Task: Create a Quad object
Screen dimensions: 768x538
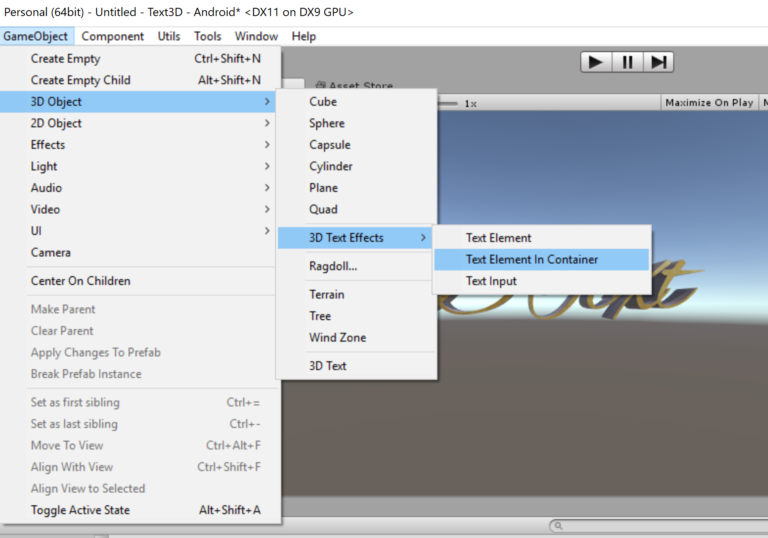Action: coord(357,210)
